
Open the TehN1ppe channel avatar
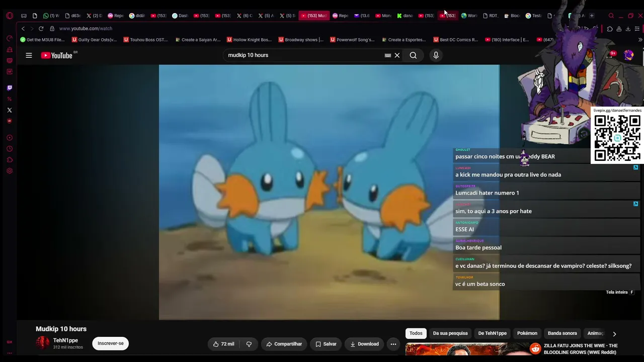[x=43, y=343]
